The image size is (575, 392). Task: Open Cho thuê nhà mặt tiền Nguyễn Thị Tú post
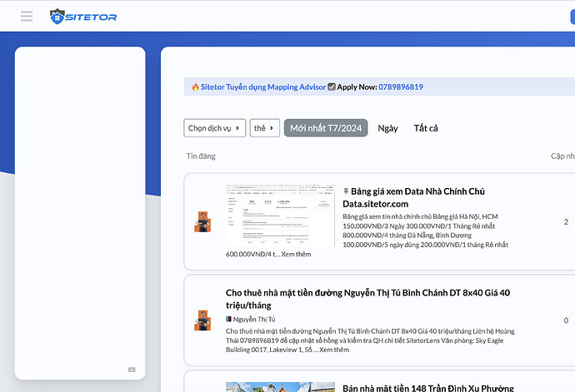367,299
